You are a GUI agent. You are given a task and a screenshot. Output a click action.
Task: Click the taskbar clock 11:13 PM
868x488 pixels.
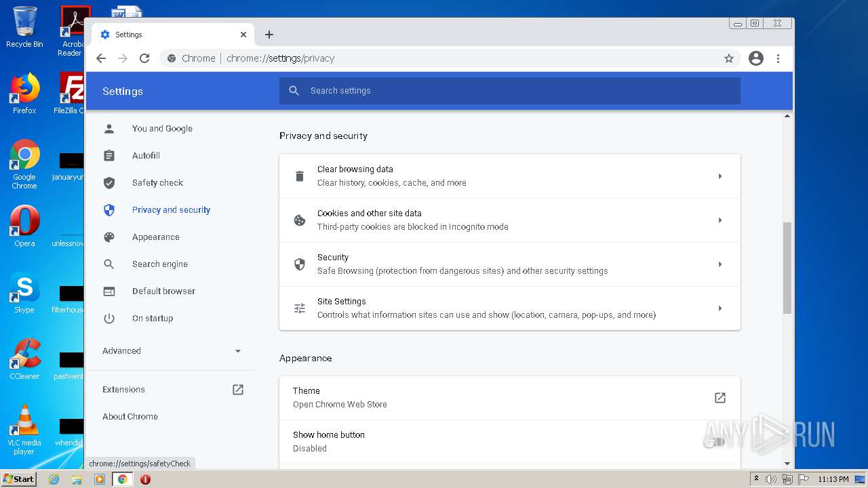(833, 479)
